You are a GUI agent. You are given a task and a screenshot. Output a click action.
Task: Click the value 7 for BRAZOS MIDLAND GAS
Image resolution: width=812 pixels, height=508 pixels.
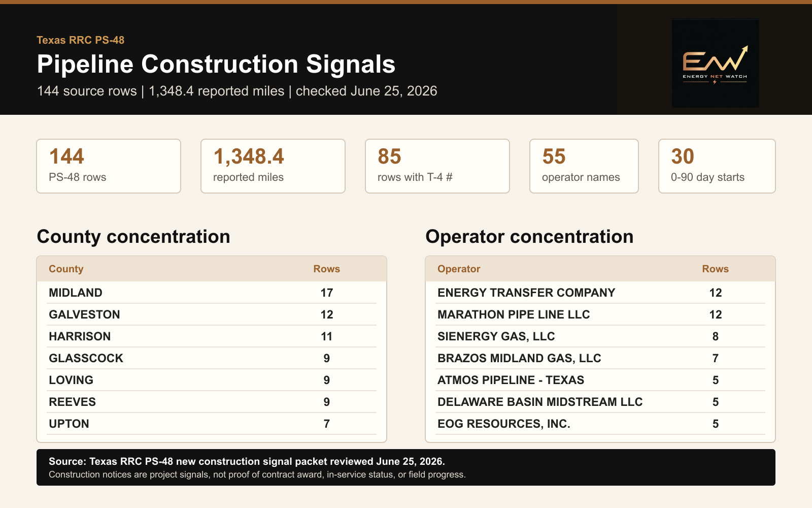click(x=716, y=358)
